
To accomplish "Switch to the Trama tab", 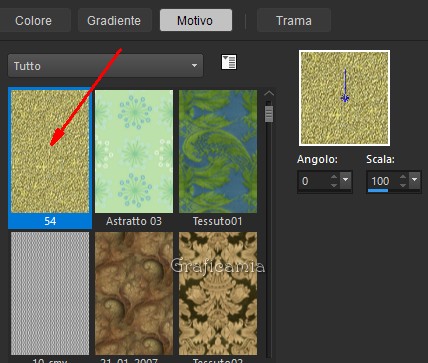I will click(x=294, y=21).
